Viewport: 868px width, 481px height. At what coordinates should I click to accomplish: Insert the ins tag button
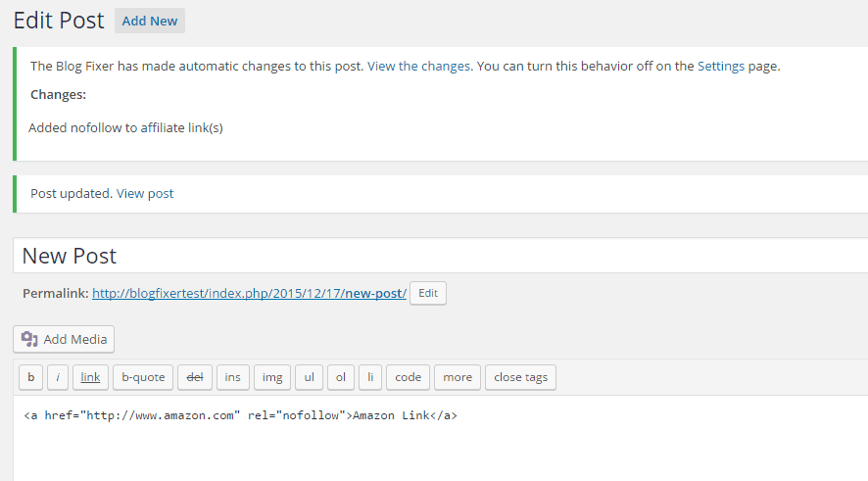point(232,377)
